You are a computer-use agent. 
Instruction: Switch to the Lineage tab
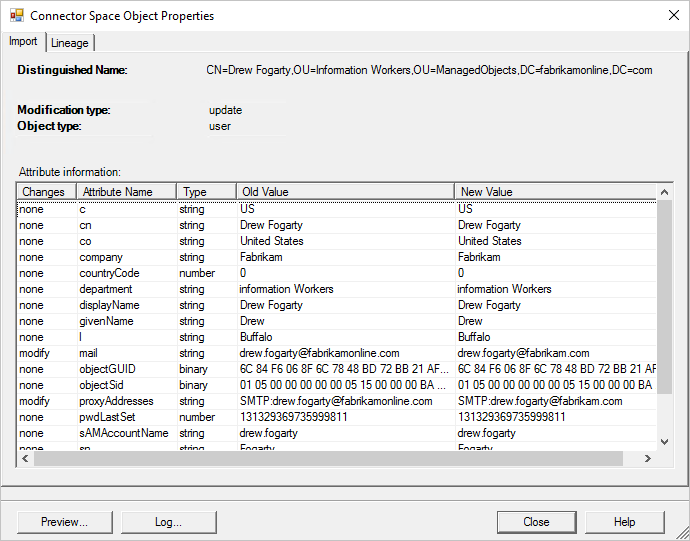point(70,43)
